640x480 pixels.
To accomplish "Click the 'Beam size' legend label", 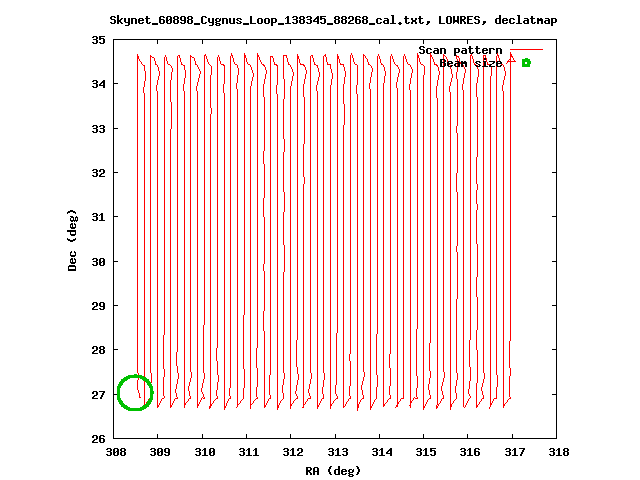I will [471, 63].
